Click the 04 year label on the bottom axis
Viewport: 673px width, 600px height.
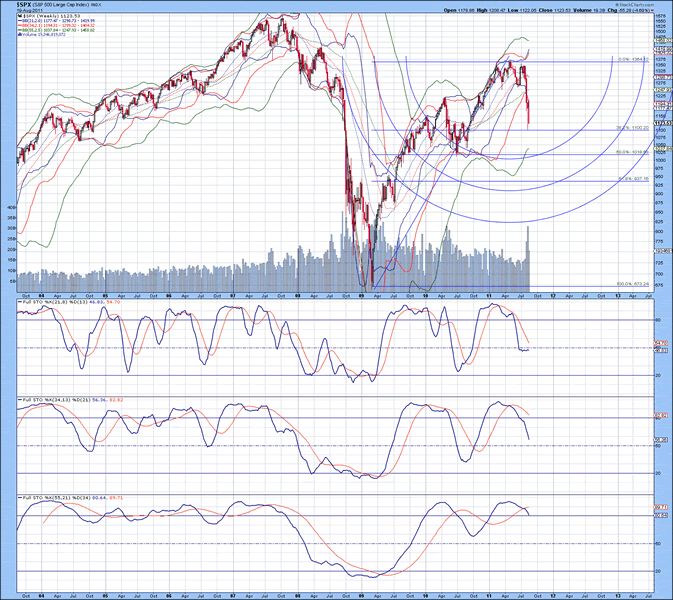tap(42, 596)
